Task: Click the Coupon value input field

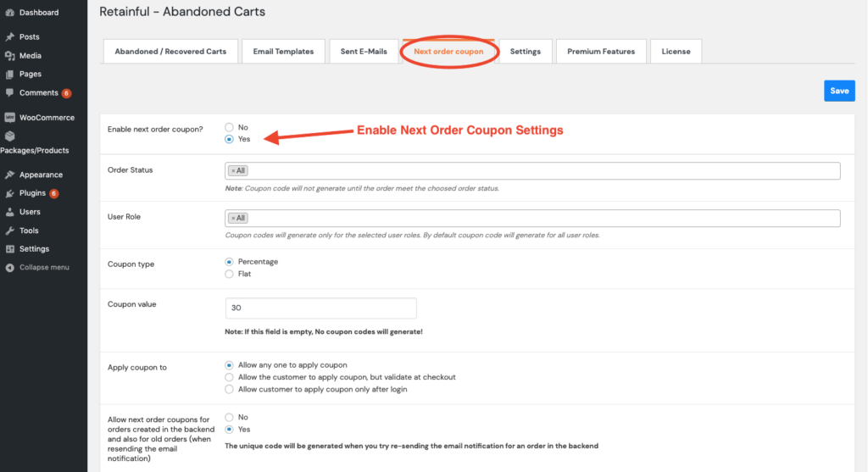Action: (321, 308)
